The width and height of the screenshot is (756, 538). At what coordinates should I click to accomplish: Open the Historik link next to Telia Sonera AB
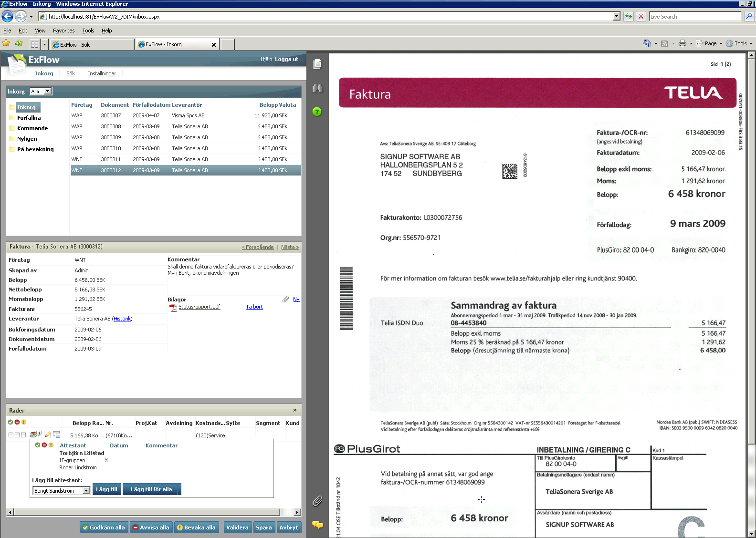coord(122,319)
